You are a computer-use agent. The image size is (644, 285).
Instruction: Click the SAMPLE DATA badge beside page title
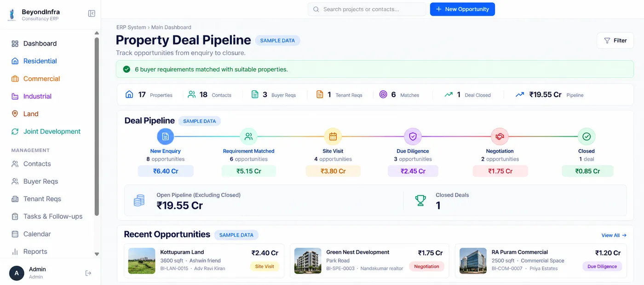point(277,41)
